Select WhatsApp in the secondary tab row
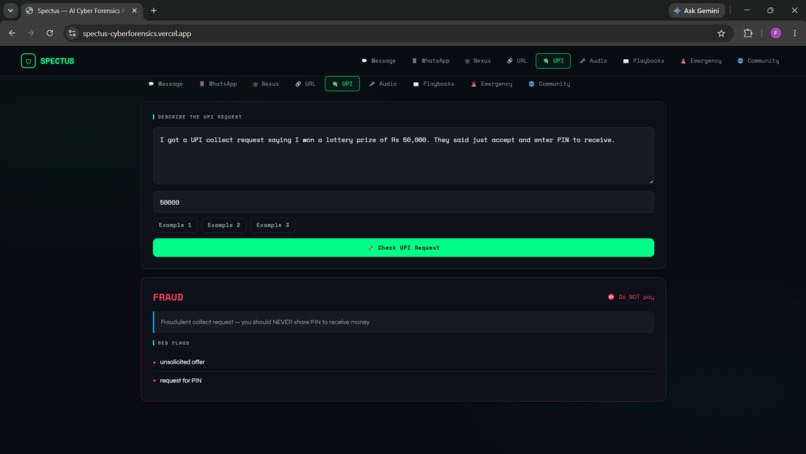This screenshot has width=806, height=454. pos(218,84)
